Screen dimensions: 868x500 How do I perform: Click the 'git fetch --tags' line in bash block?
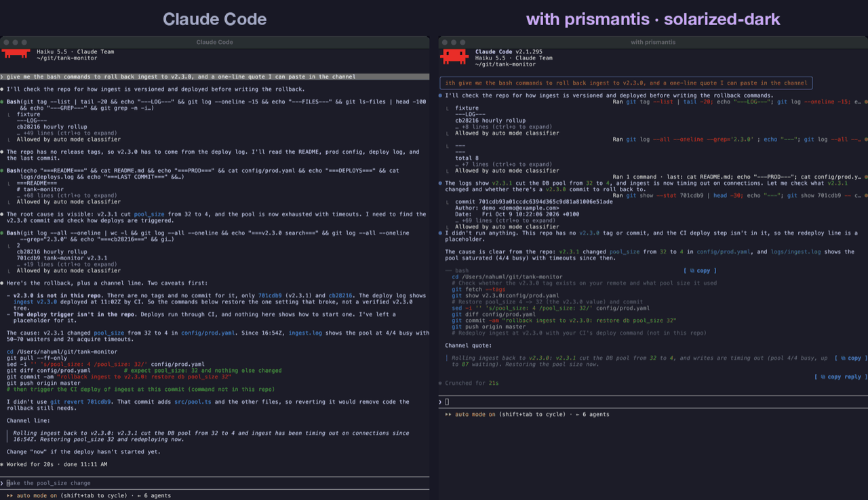(479, 289)
